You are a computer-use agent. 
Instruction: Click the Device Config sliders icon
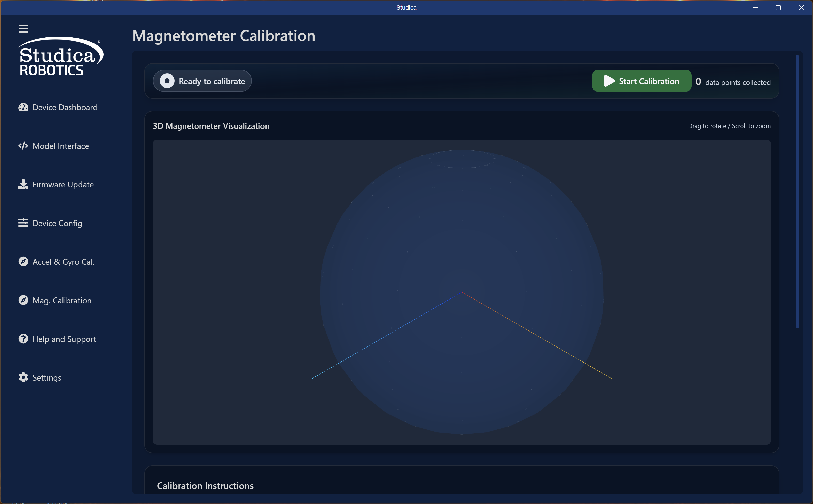[x=23, y=223]
